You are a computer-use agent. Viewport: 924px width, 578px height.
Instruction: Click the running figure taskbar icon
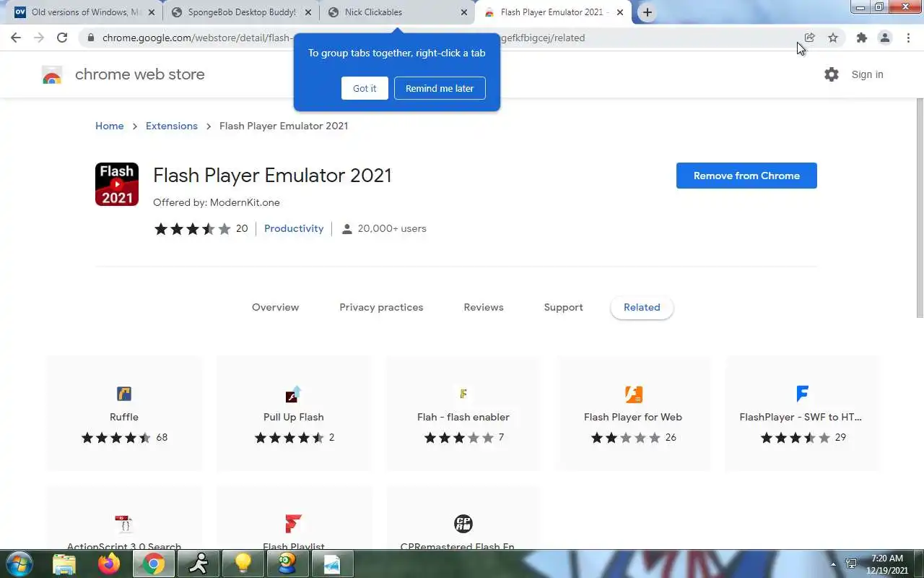click(x=199, y=564)
